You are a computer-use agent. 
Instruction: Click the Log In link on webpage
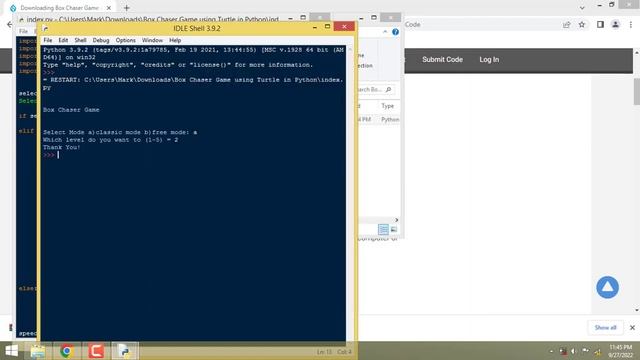pyautogui.click(x=489, y=60)
